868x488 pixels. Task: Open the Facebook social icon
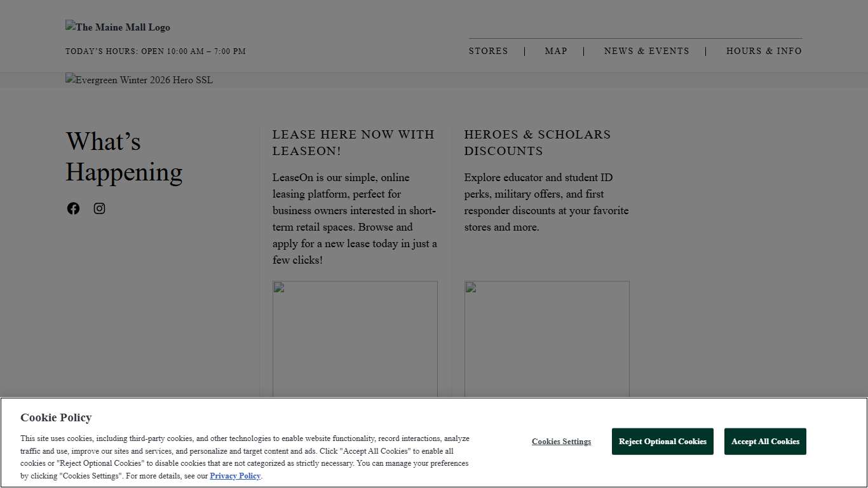[x=74, y=208]
